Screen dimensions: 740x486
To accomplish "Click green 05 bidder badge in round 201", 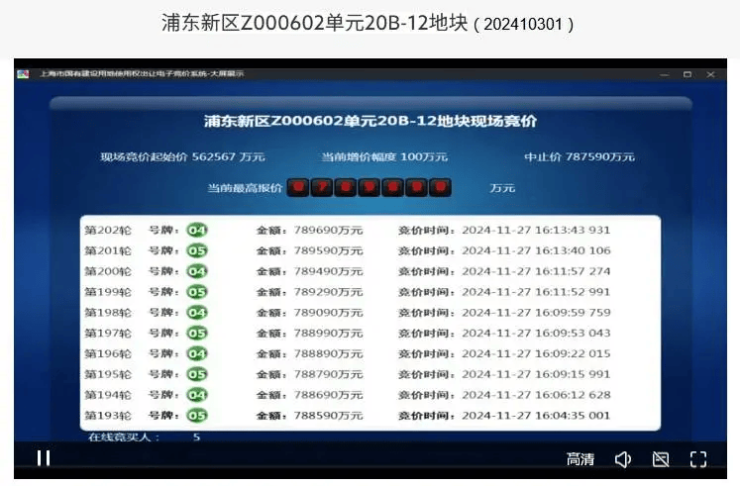I will click(197, 251).
